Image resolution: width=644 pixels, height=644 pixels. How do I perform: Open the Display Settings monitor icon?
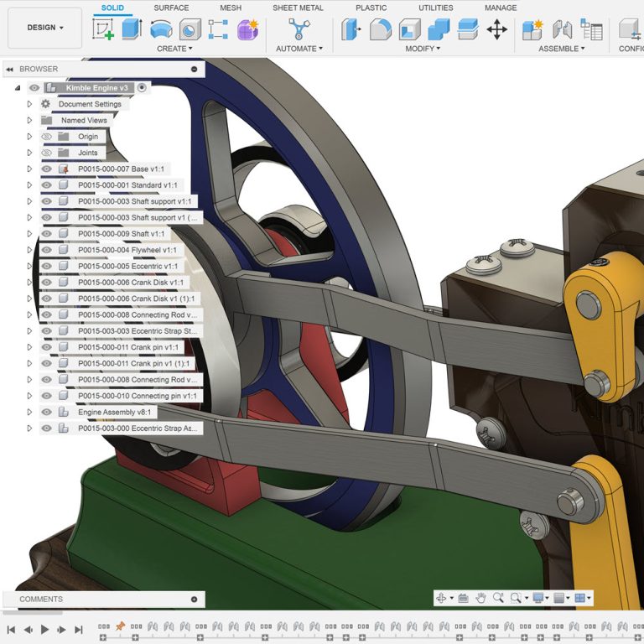538,598
